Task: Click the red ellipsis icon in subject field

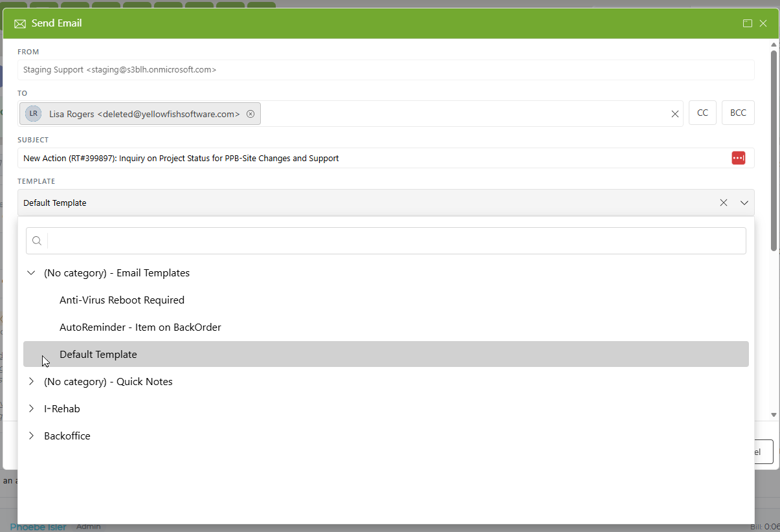Action: 739,158
